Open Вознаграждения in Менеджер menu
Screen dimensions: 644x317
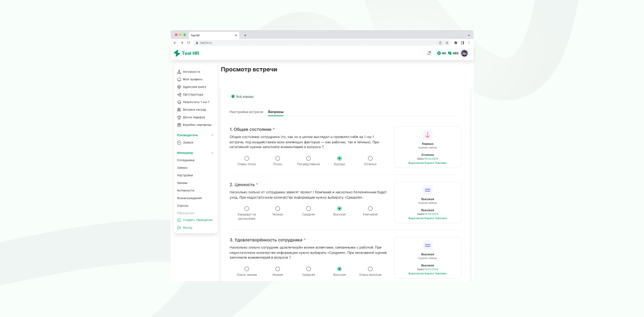(189, 198)
